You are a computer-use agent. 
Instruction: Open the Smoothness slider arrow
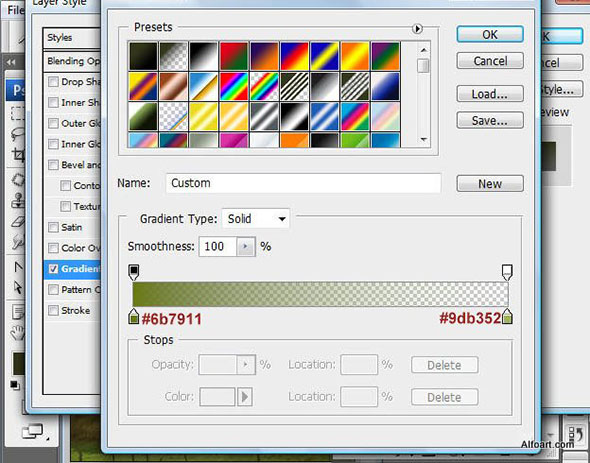(246, 247)
